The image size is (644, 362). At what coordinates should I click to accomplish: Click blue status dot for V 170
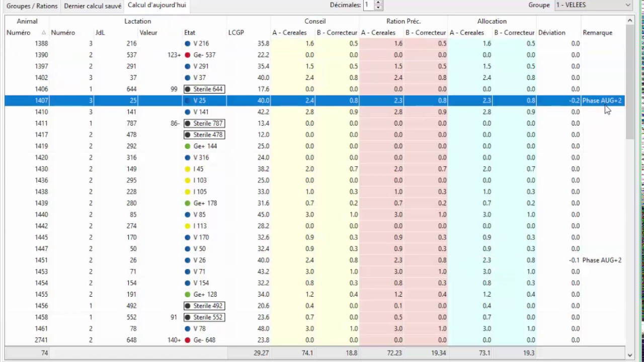(188, 237)
